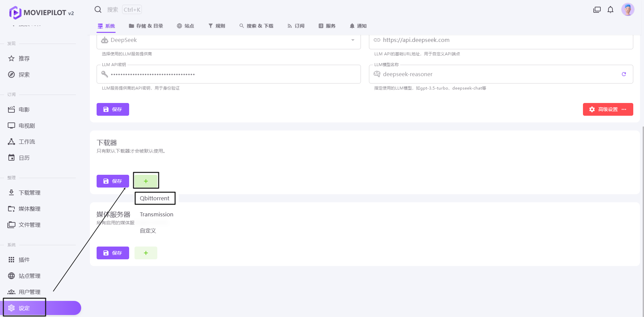This screenshot has height=317, width=644.
Task: Click the notification bell icon
Action: pos(610,10)
